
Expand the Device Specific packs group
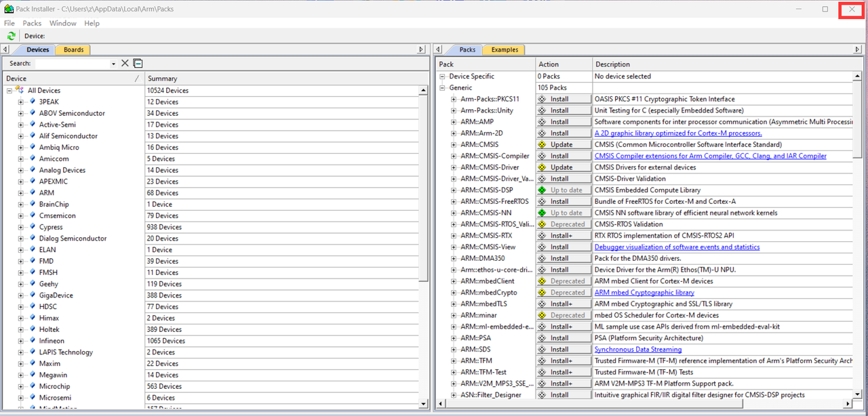(x=442, y=77)
